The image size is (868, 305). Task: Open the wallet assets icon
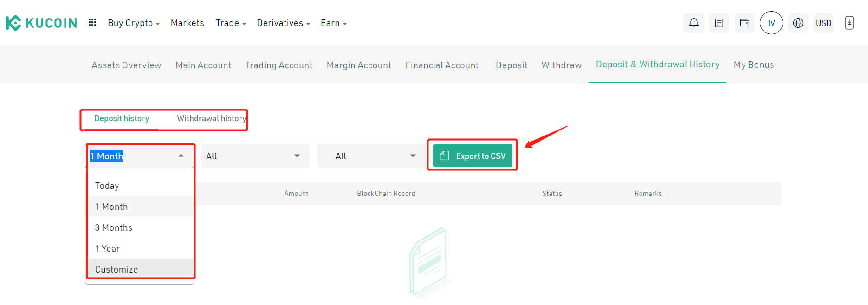tap(745, 23)
